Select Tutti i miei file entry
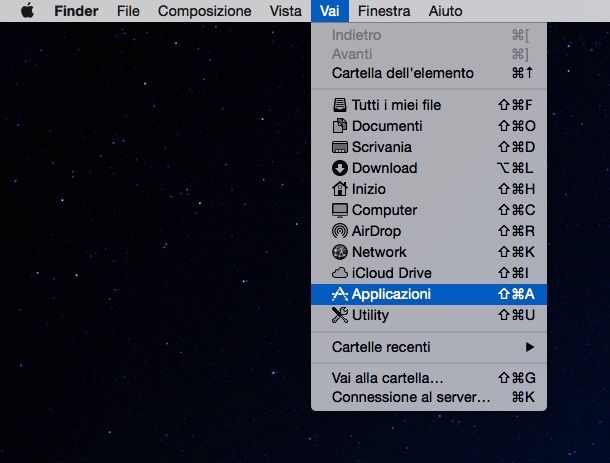Image resolution: width=610 pixels, height=463 pixels. click(429, 105)
